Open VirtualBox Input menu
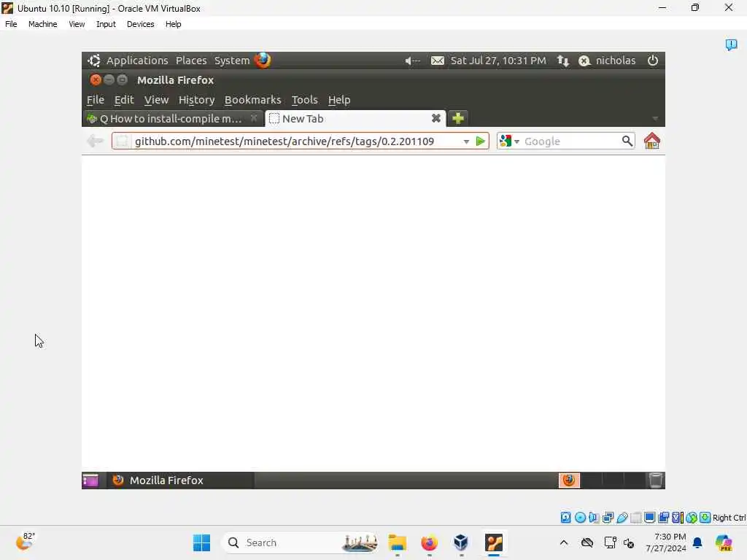The image size is (747, 560). [106, 24]
